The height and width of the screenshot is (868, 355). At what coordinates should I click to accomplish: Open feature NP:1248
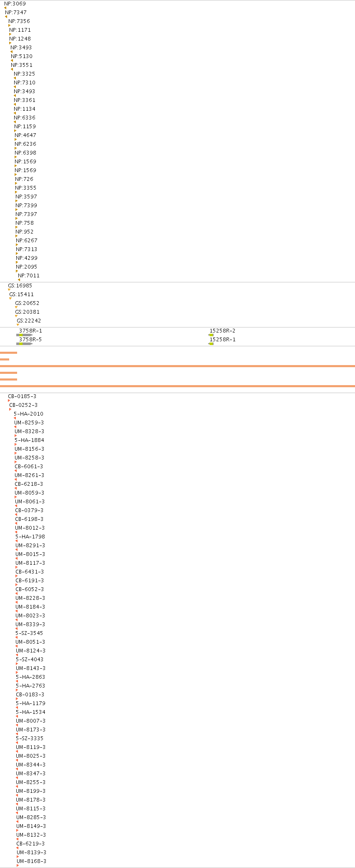pyautogui.click(x=20, y=39)
